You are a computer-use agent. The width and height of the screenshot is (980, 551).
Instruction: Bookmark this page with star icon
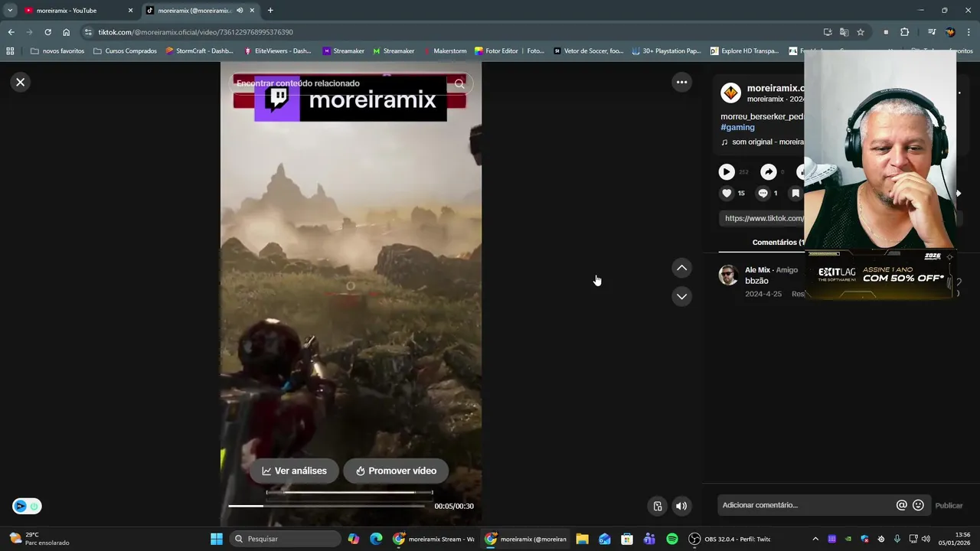[861, 32]
